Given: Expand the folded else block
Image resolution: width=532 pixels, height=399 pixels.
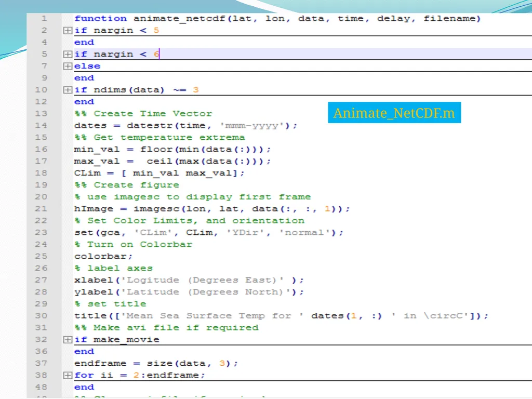Looking at the screenshot, I should [68, 66].
